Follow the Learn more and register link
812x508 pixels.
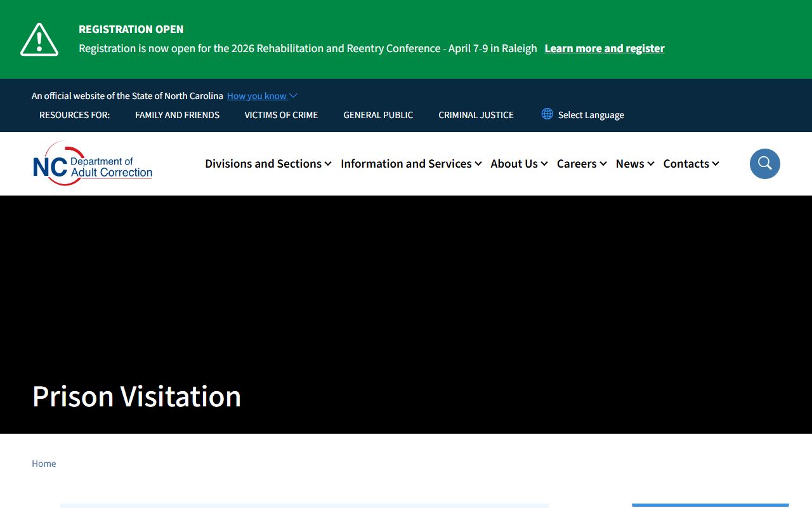604,48
